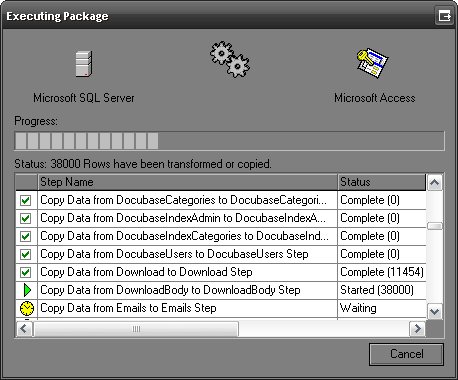Click the package progress bar
Image resolution: width=458 pixels, height=380 pixels.
click(x=229, y=141)
